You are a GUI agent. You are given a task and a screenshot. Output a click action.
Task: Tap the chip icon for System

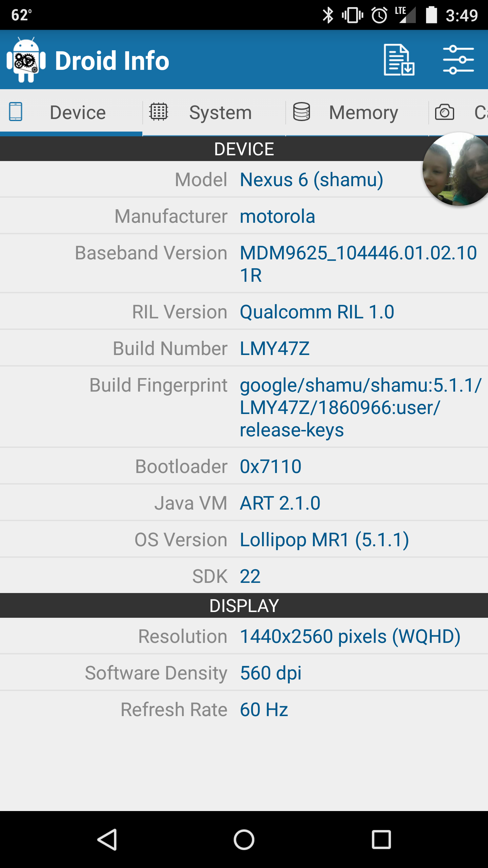(159, 112)
